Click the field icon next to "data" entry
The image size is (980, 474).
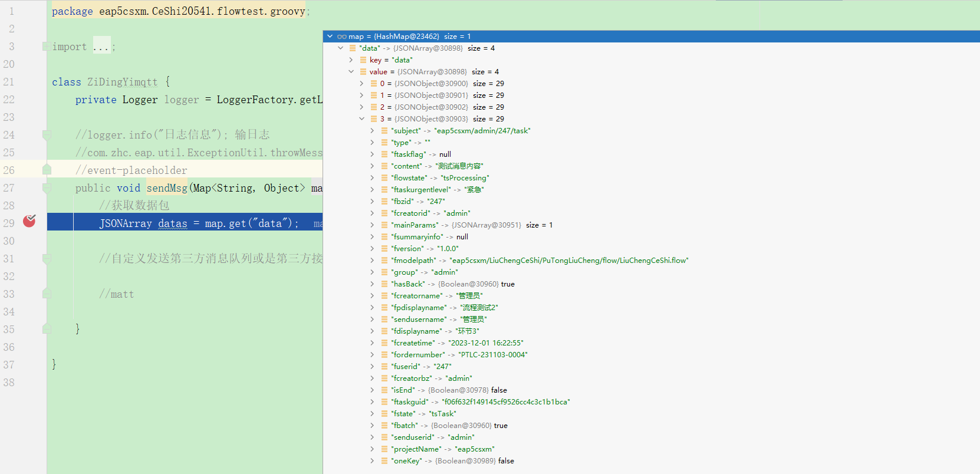pyautogui.click(x=353, y=48)
